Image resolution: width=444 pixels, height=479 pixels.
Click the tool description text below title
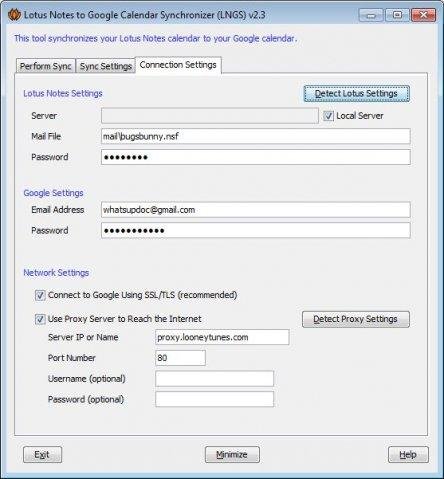(x=155, y=39)
